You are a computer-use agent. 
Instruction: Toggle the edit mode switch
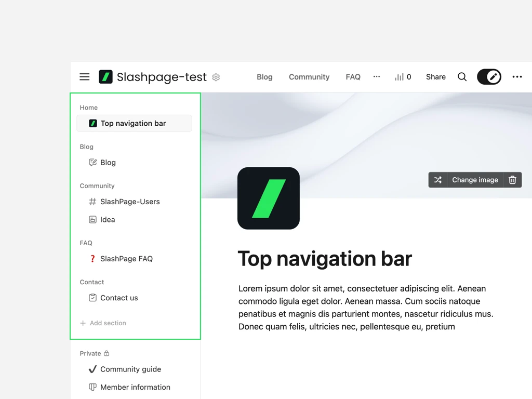pyautogui.click(x=489, y=77)
